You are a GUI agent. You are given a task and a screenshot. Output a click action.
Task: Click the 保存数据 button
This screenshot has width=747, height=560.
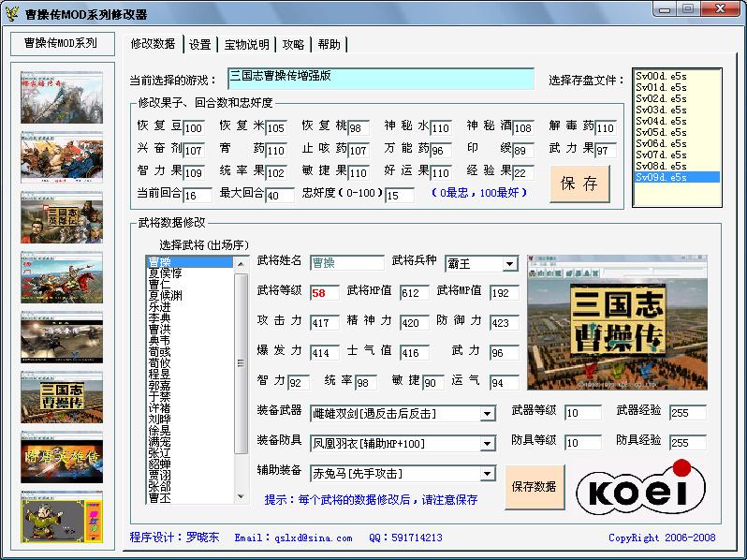[535, 487]
